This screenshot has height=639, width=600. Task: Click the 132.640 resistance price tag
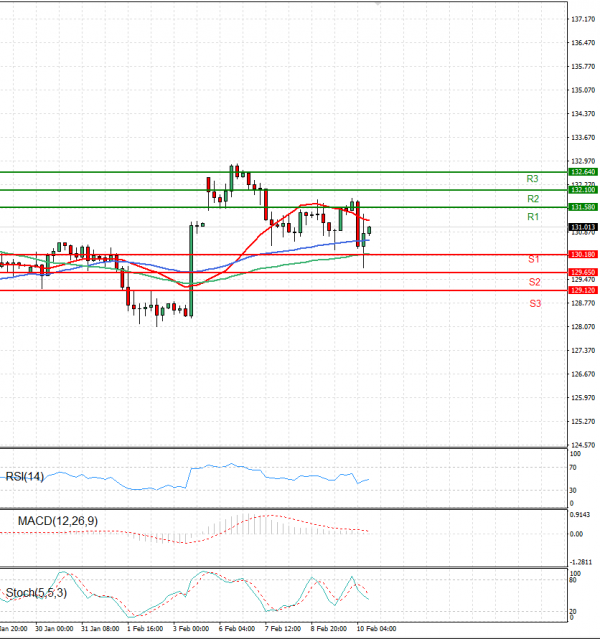tap(583, 172)
